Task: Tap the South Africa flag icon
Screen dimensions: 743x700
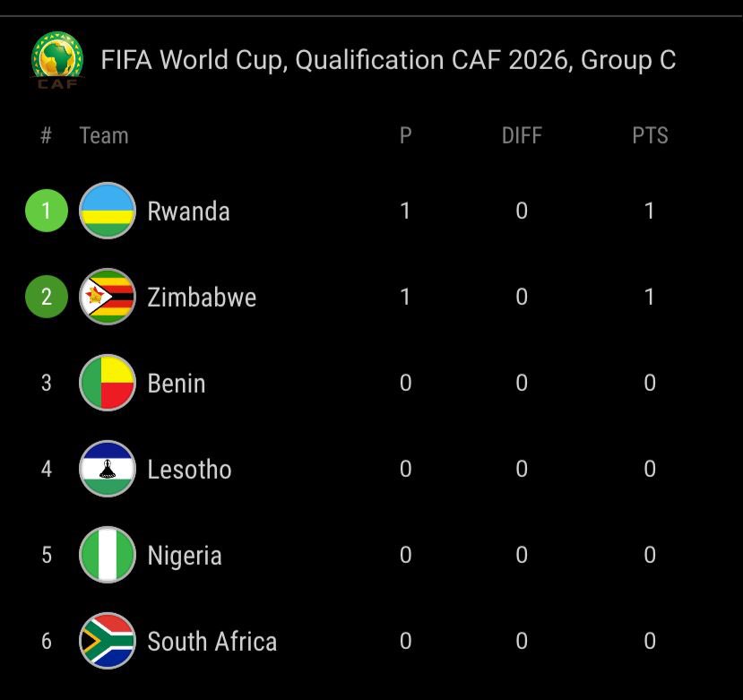Action: click(x=108, y=641)
